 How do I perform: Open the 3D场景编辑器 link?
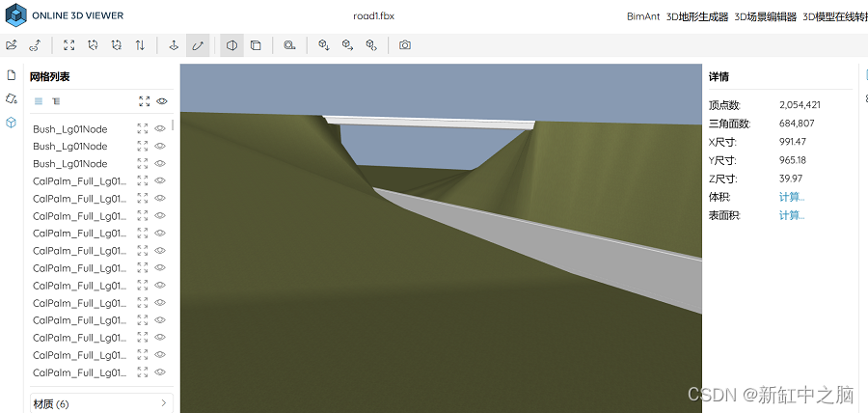[x=766, y=16]
